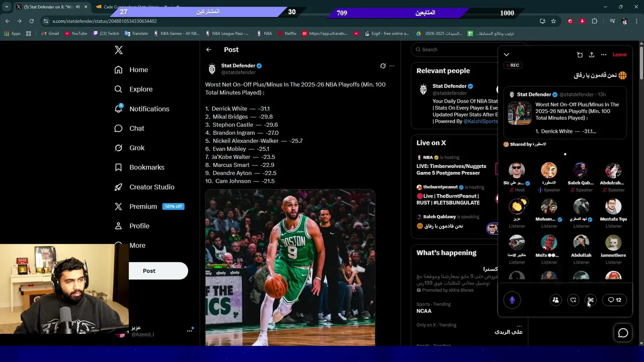Viewport: 644px width, 362px height.
Task: Open the tab search dropdown arrow
Action: [7, 7]
